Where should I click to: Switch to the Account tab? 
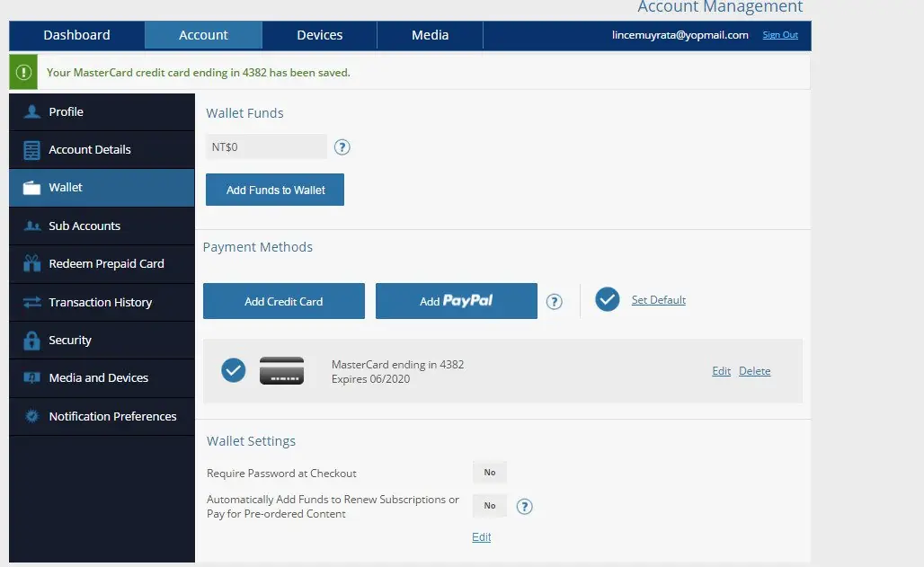tap(203, 35)
